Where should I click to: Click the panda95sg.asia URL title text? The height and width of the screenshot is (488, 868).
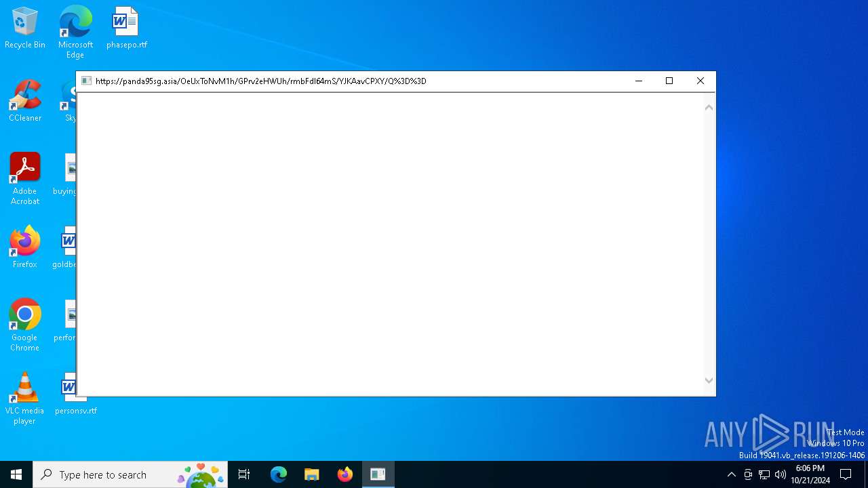pos(261,81)
